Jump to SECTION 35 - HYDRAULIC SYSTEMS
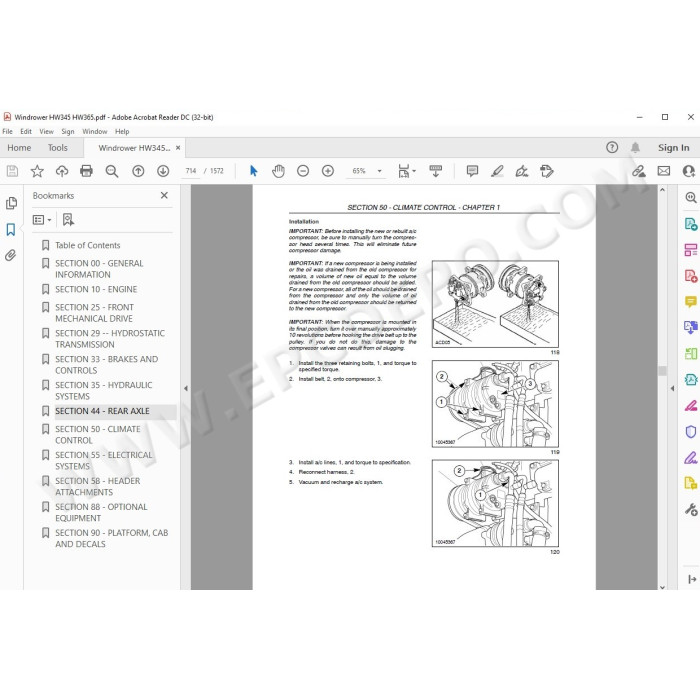Screen dimensions: 700x700 tap(104, 391)
